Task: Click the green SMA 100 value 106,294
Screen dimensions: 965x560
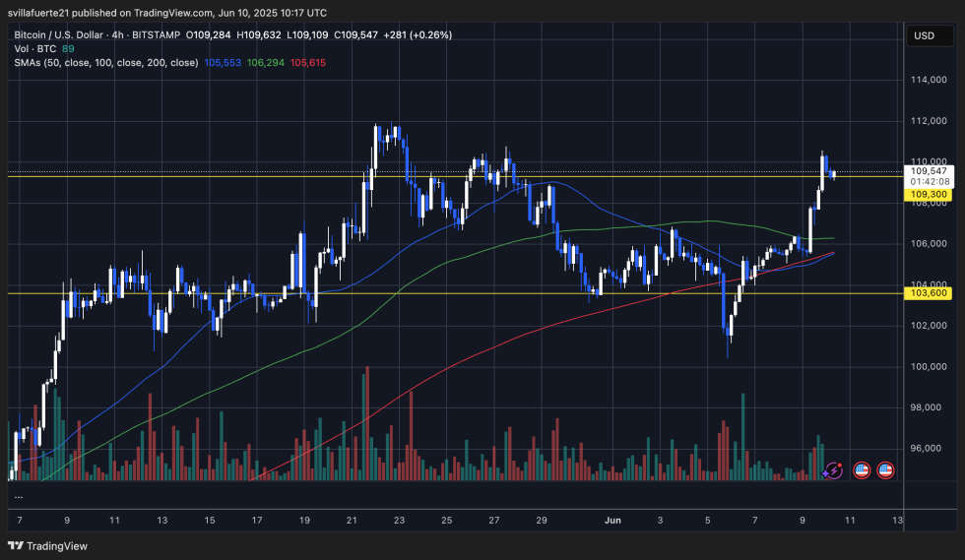Action: [x=266, y=61]
